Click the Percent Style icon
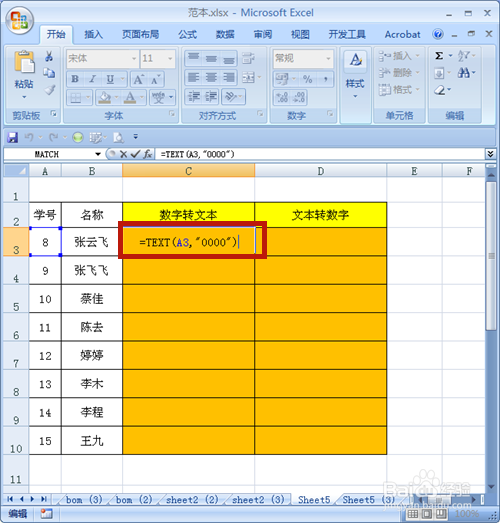This screenshot has height=523, width=500. (x=307, y=79)
